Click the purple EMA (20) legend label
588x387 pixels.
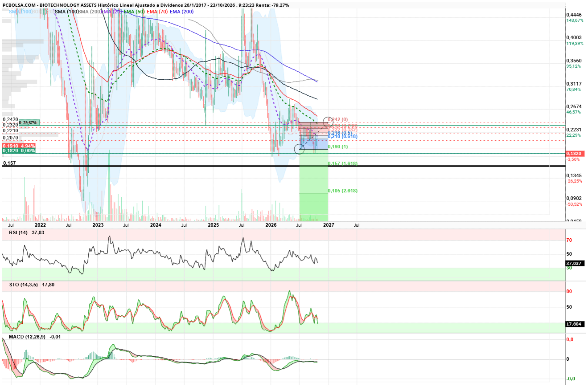[111, 11]
